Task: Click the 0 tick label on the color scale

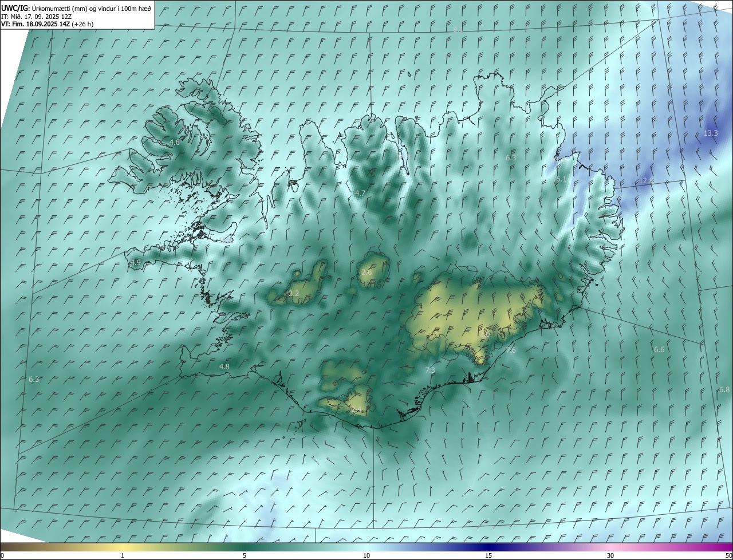Action: pyautogui.click(x=2, y=555)
